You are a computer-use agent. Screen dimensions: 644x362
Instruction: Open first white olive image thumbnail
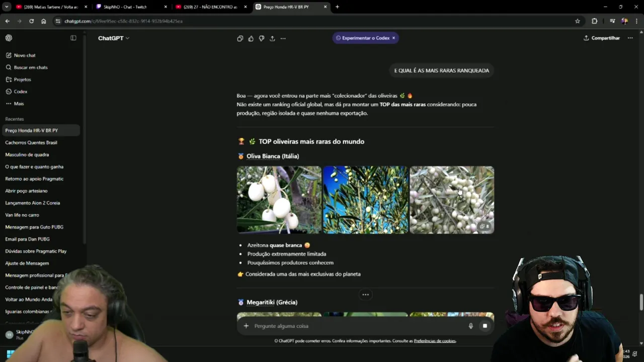coord(279,200)
